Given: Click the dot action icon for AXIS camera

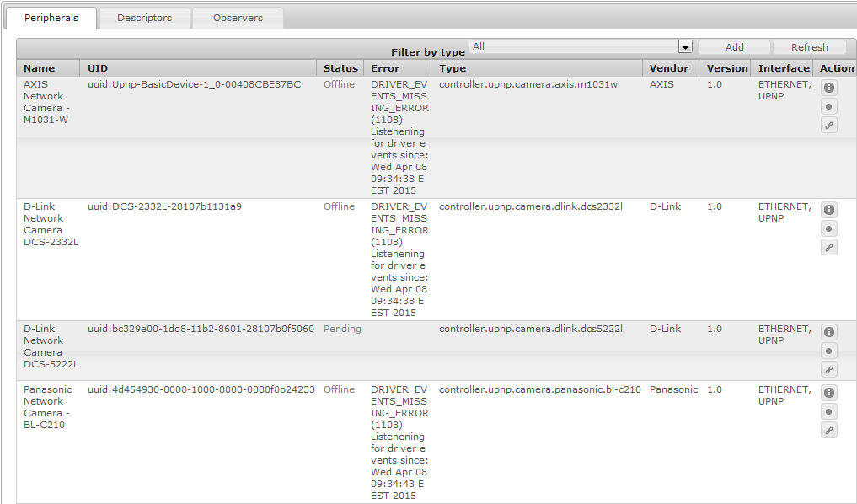Looking at the screenshot, I should pos(829,107).
